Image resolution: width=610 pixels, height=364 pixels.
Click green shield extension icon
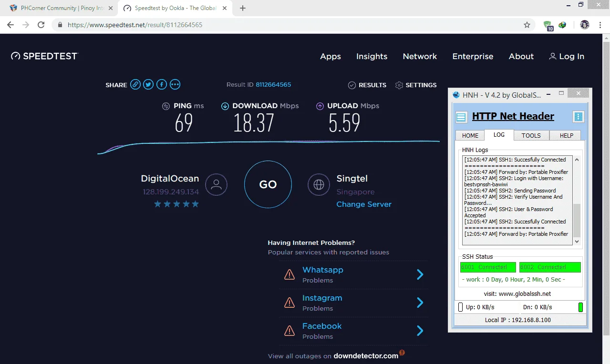pos(548,25)
